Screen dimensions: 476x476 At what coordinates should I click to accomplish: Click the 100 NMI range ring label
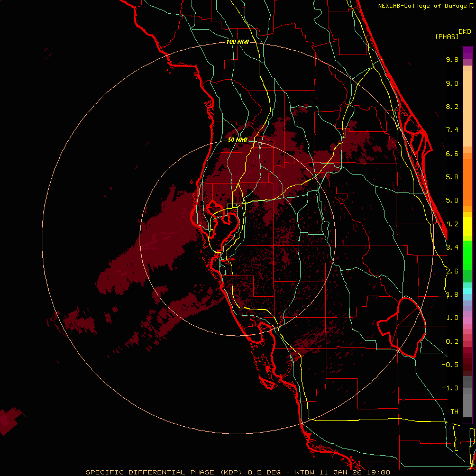pyautogui.click(x=237, y=42)
